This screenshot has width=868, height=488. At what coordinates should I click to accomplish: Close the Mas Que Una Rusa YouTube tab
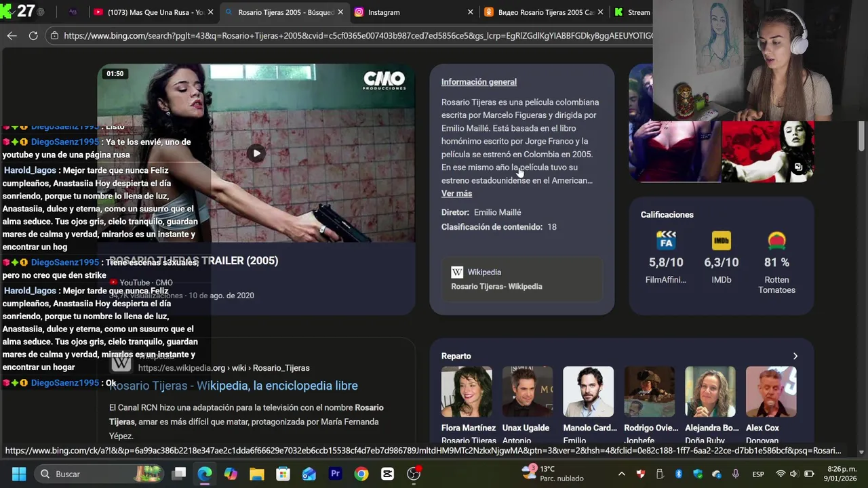pyautogui.click(x=210, y=12)
